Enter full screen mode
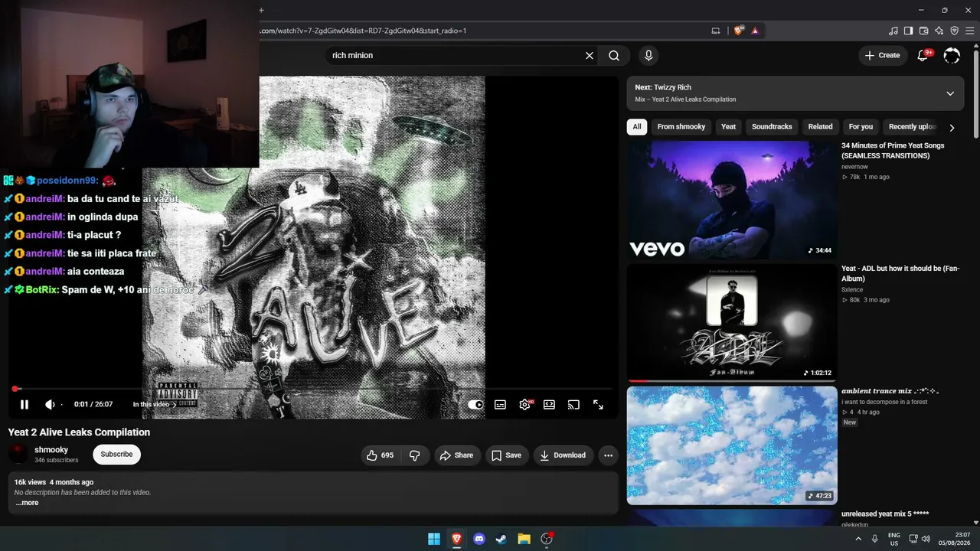 pos(598,405)
